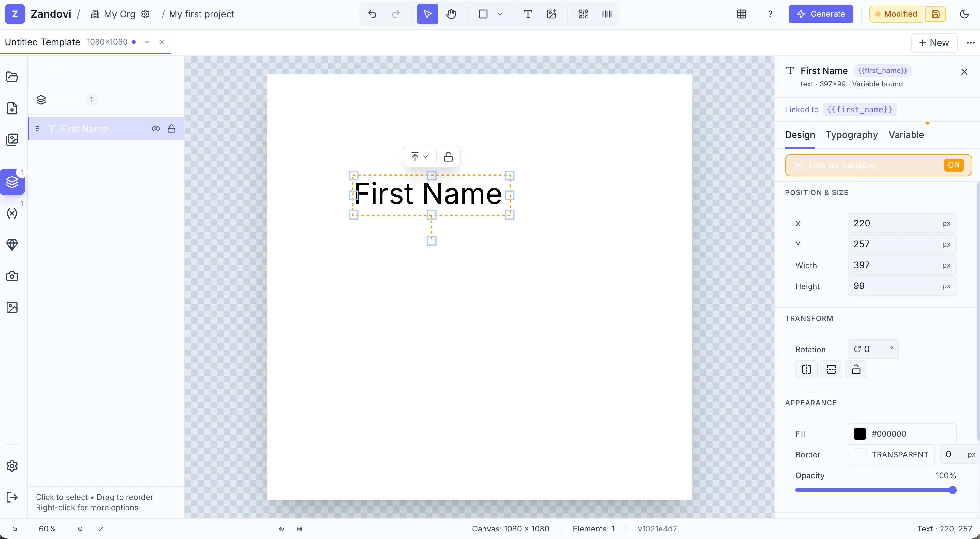
Task: Select the barcode tool
Action: pyautogui.click(x=607, y=14)
